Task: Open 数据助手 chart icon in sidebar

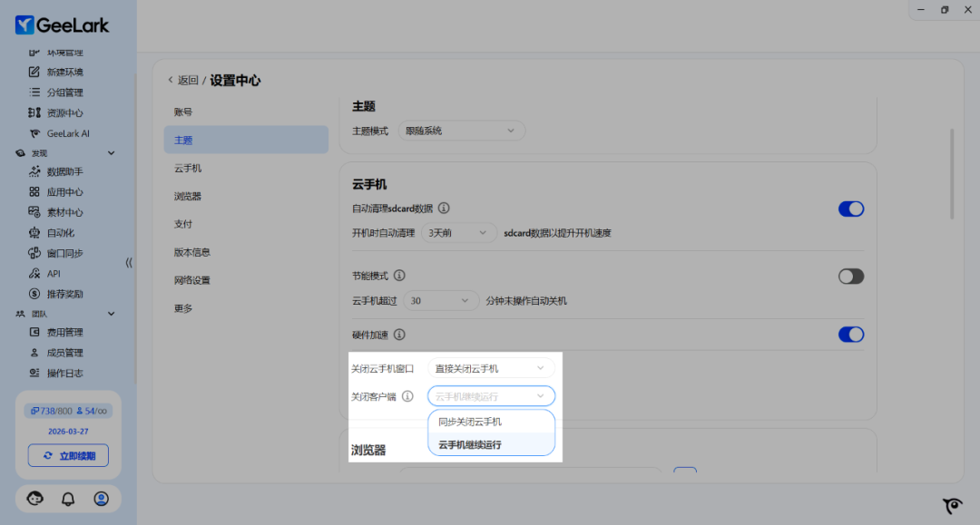Action: [34, 171]
